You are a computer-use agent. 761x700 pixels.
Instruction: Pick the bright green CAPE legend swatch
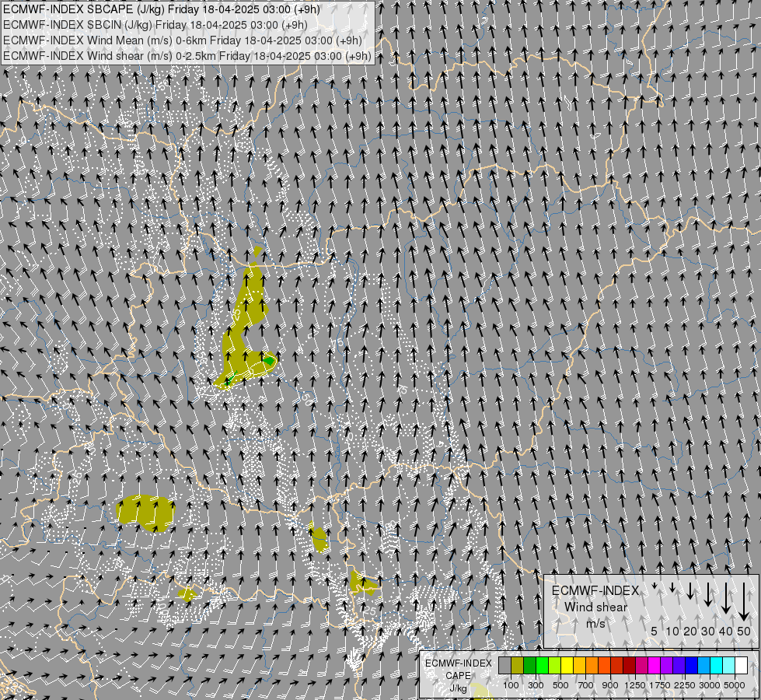point(542,666)
